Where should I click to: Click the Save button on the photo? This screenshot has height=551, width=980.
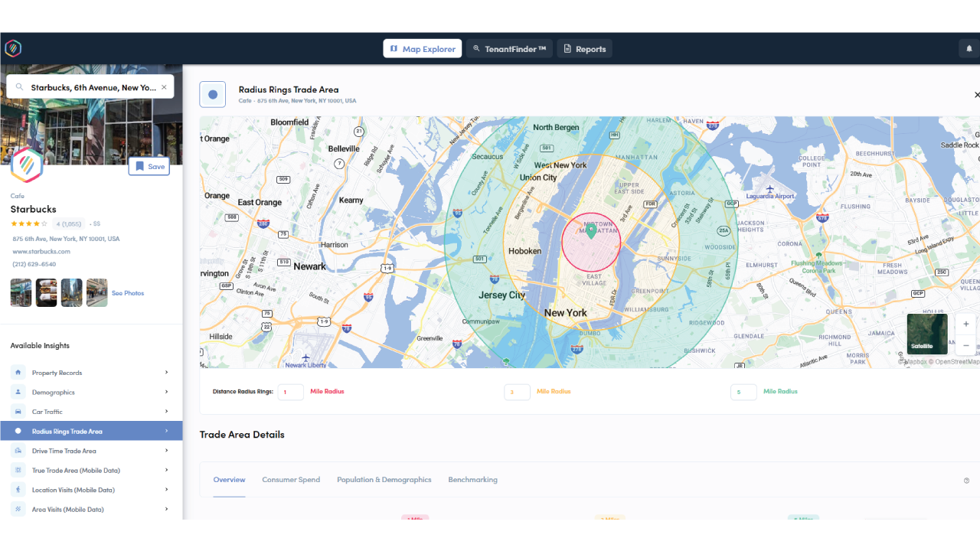coord(149,166)
